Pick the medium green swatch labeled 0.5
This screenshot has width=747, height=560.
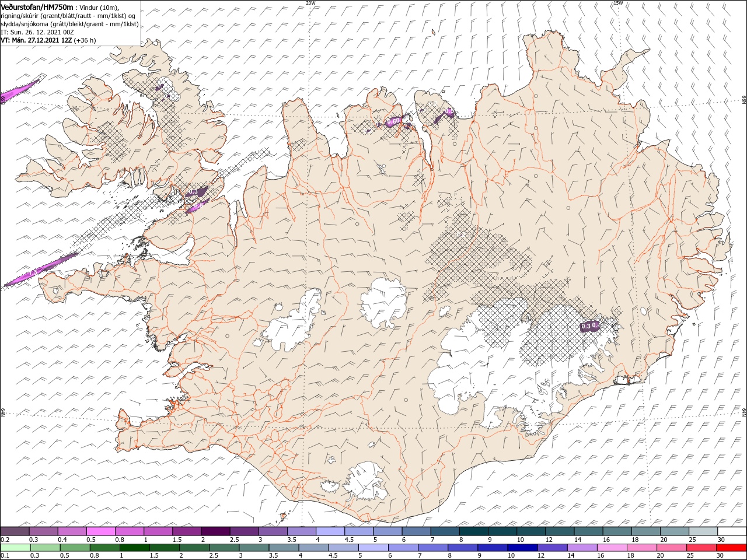[x=75, y=548]
